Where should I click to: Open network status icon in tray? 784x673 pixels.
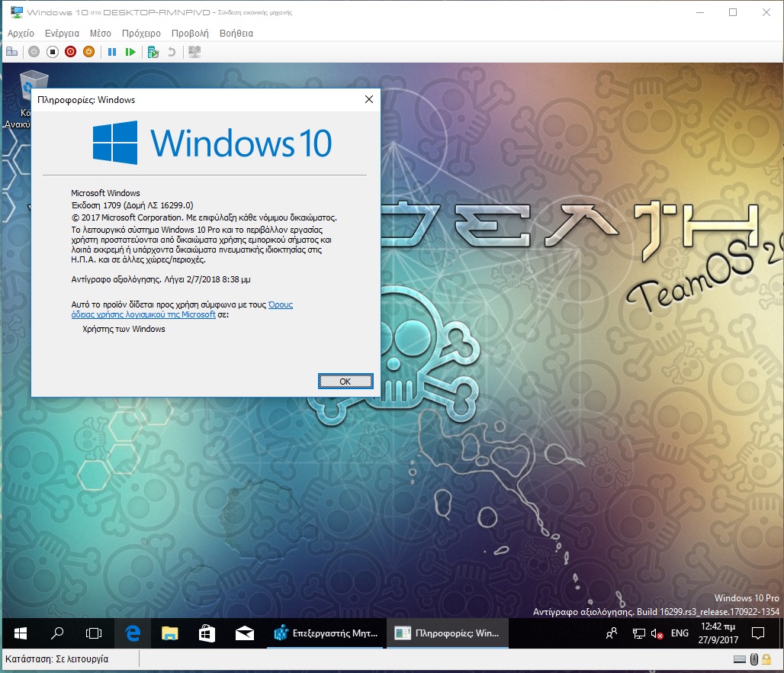tap(638, 633)
